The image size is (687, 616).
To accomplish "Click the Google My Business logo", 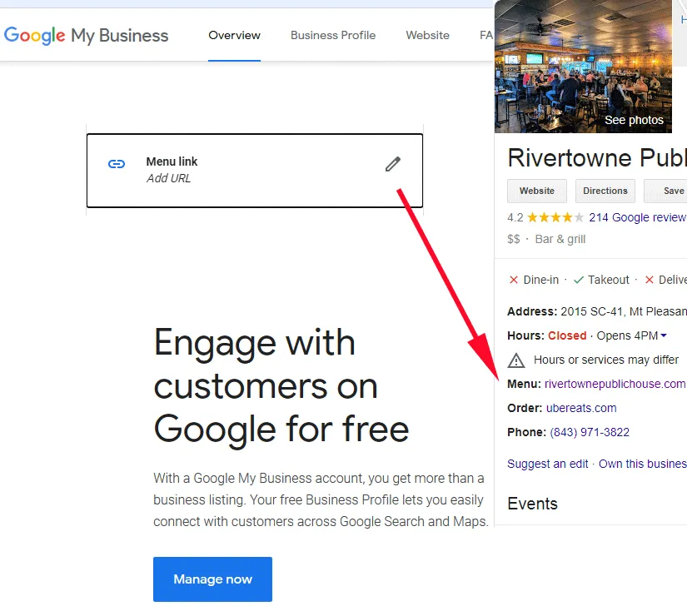I will point(87,35).
